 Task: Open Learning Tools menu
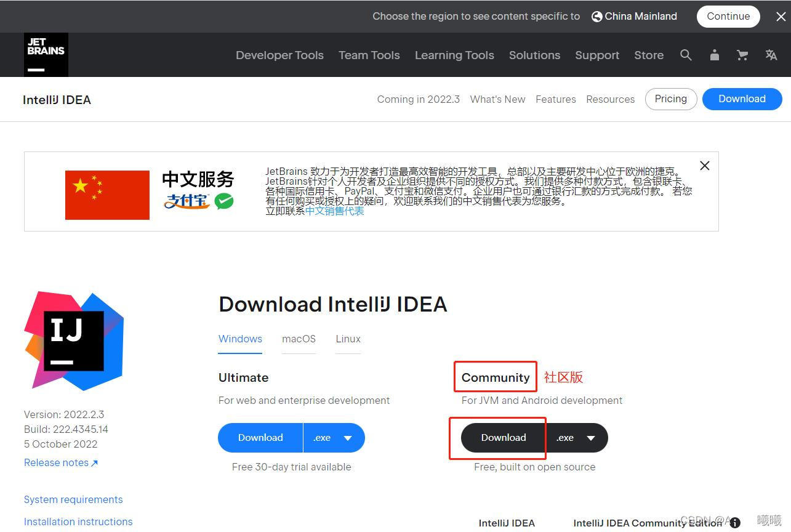pos(454,55)
